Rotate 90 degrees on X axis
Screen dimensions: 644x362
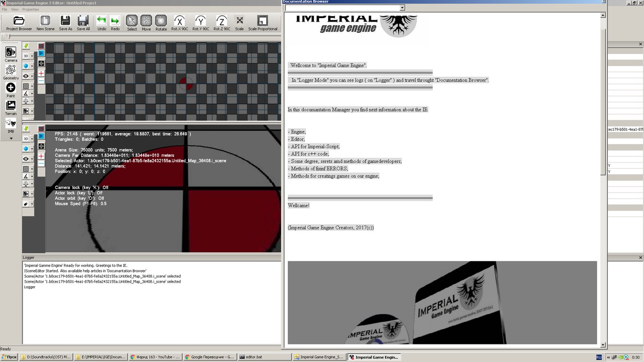coord(180,23)
